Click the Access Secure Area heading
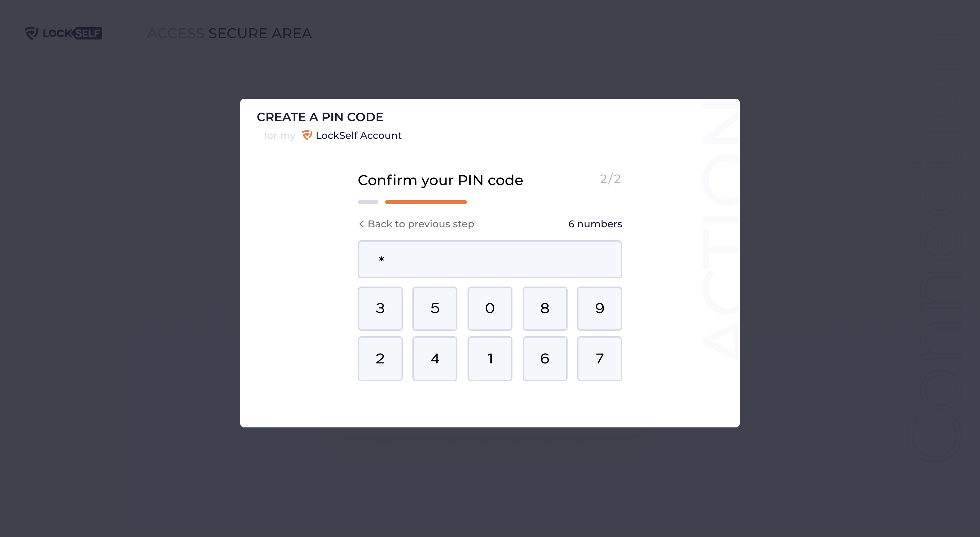This screenshot has height=537, width=980. [x=229, y=33]
